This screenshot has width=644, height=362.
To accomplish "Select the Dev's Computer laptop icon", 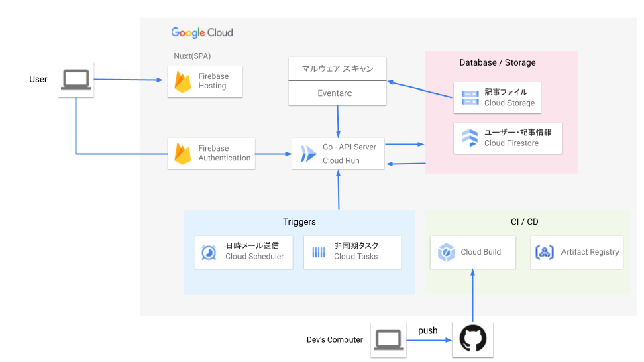I will click(x=388, y=340).
